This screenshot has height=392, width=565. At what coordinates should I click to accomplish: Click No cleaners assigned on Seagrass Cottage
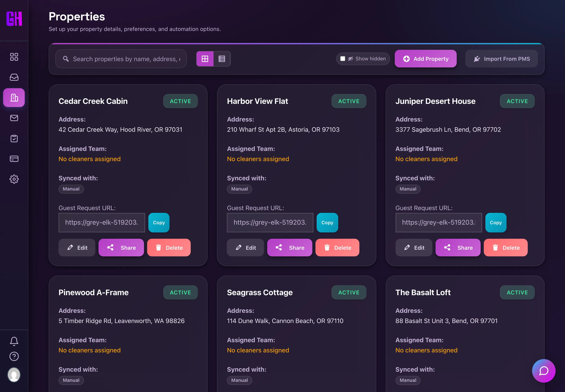pos(258,350)
